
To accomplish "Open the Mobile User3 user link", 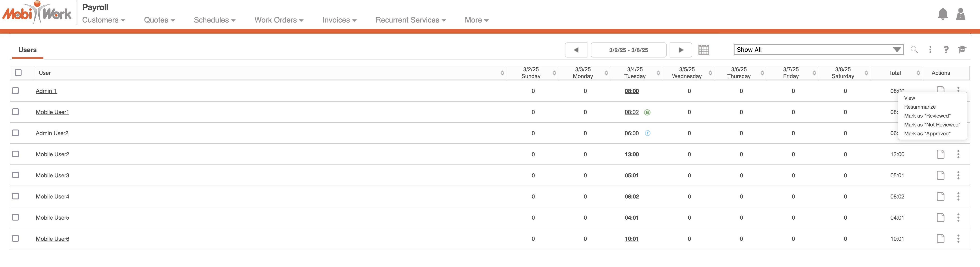I will [x=52, y=175].
